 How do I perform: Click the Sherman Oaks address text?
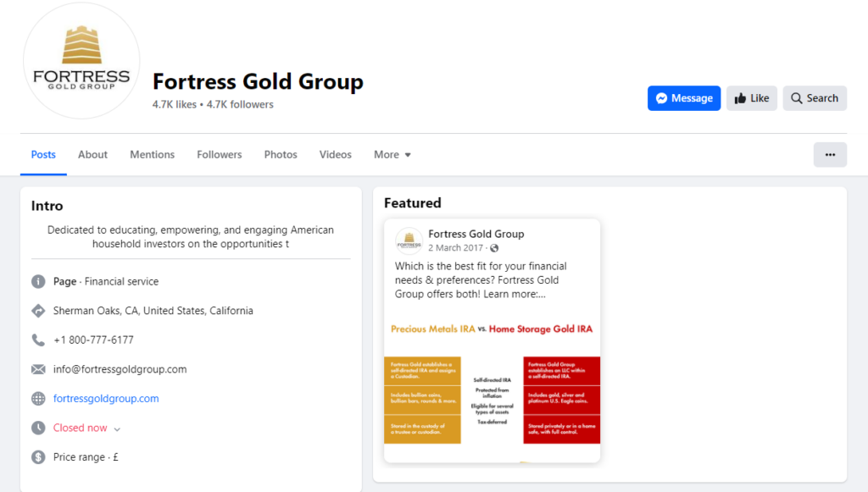[x=153, y=311]
